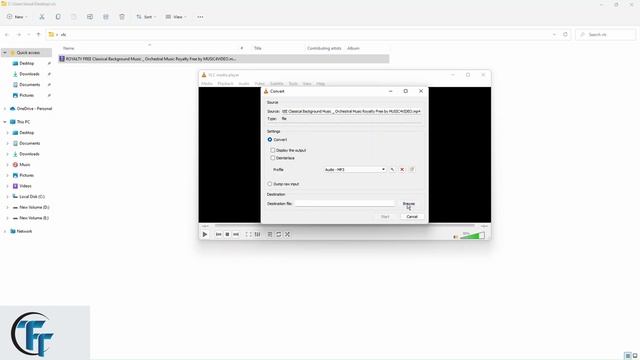The height and width of the screenshot is (360, 640).
Task: Open VLC Audio menu
Action: click(244, 84)
